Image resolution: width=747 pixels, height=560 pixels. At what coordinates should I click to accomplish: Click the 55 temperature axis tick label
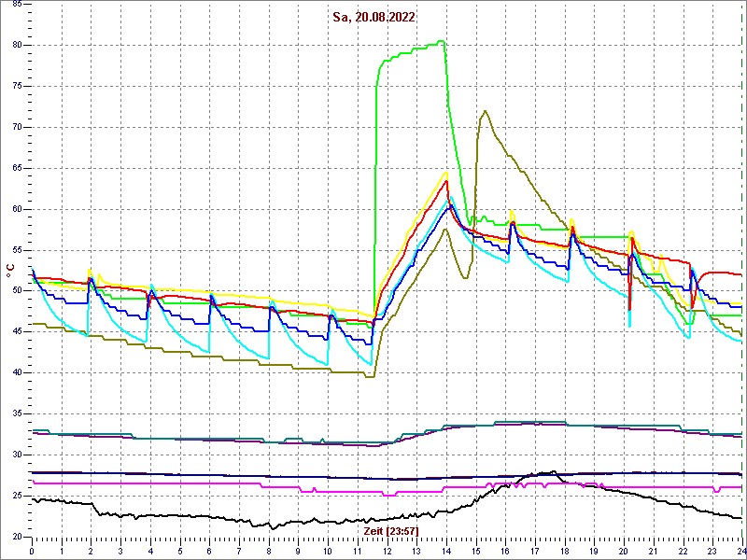point(15,250)
